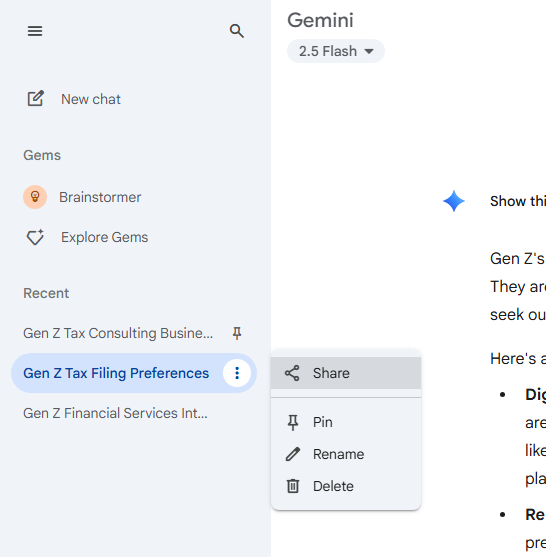Click three-dot options for Gen Z Tax Filing Preferences
This screenshot has height=557, width=546.
(x=237, y=373)
